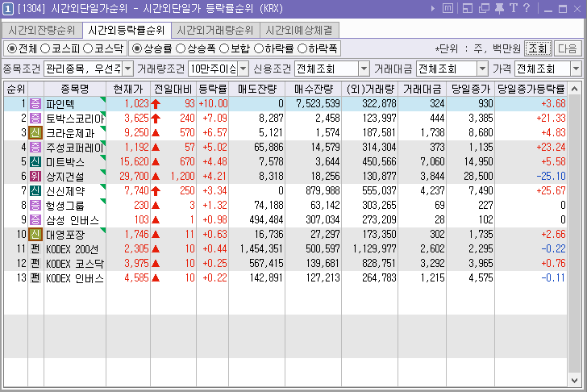Click the red triangle in 상지건설 row
Screen dimensions: 587x392
point(156,177)
